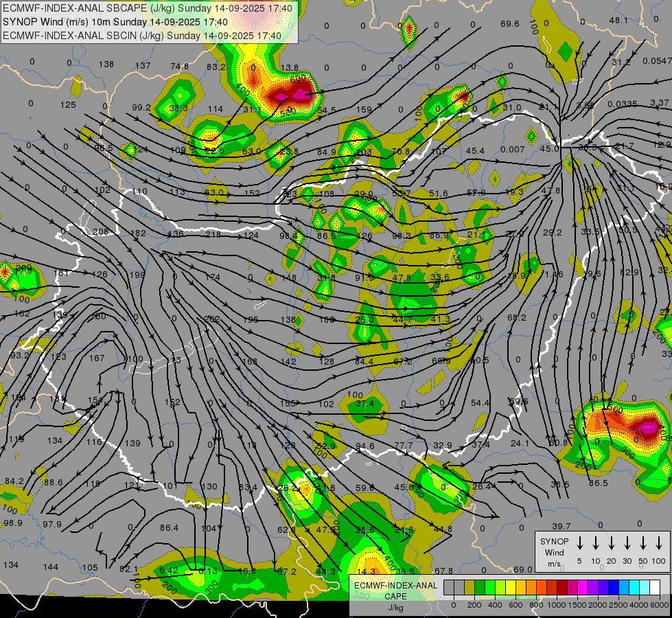Image resolution: width=672 pixels, height=618 pixels.
Task: Click the '39.7' value on the map
Action: [x=561, y=526]
